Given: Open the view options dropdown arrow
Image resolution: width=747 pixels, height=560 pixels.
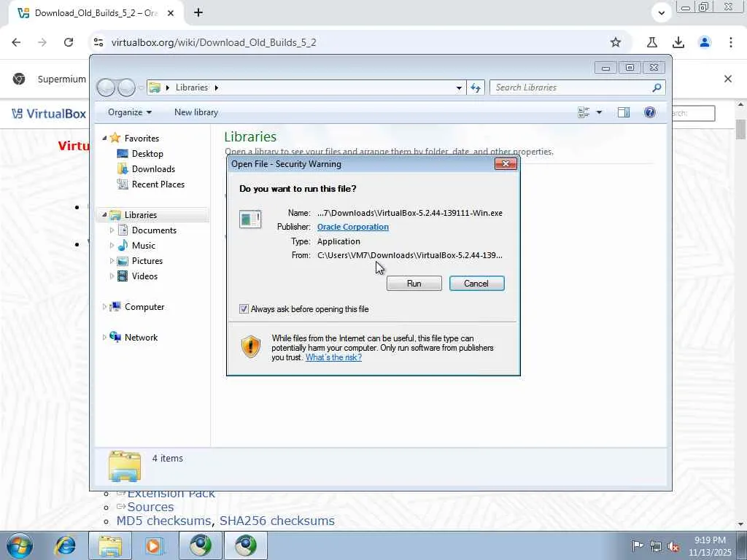Looking at the screenshot, I should [x=599, y=112].
